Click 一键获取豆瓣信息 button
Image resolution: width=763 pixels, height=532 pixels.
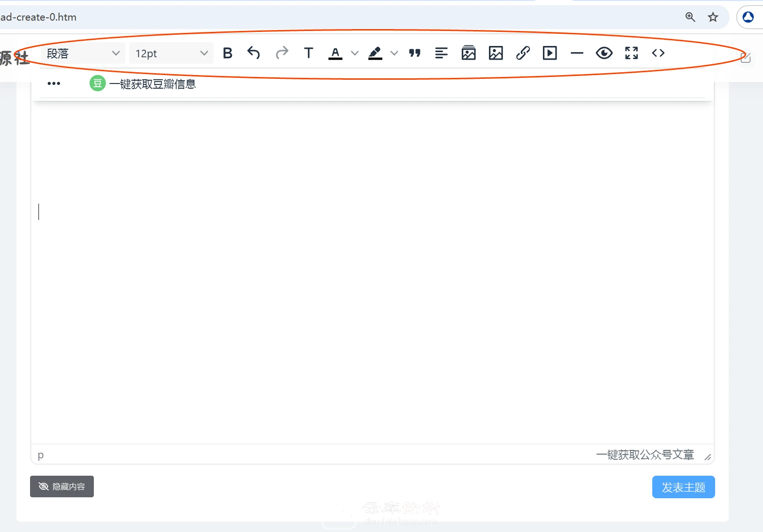pyautogui.click(x=143, y=84)
